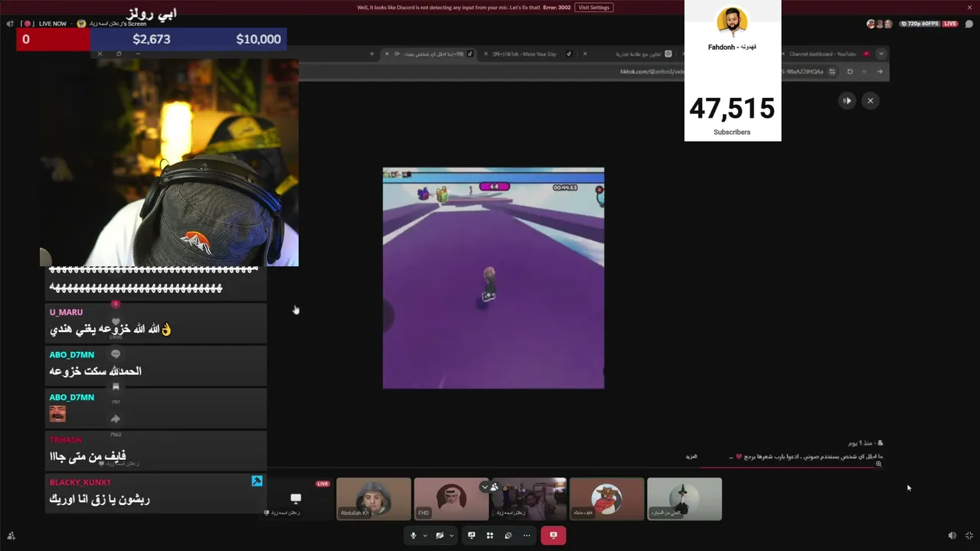Viewport: 980px width, 551px height.
Task: Click the TikTok audio waveform button
Action: click(847, 100)
